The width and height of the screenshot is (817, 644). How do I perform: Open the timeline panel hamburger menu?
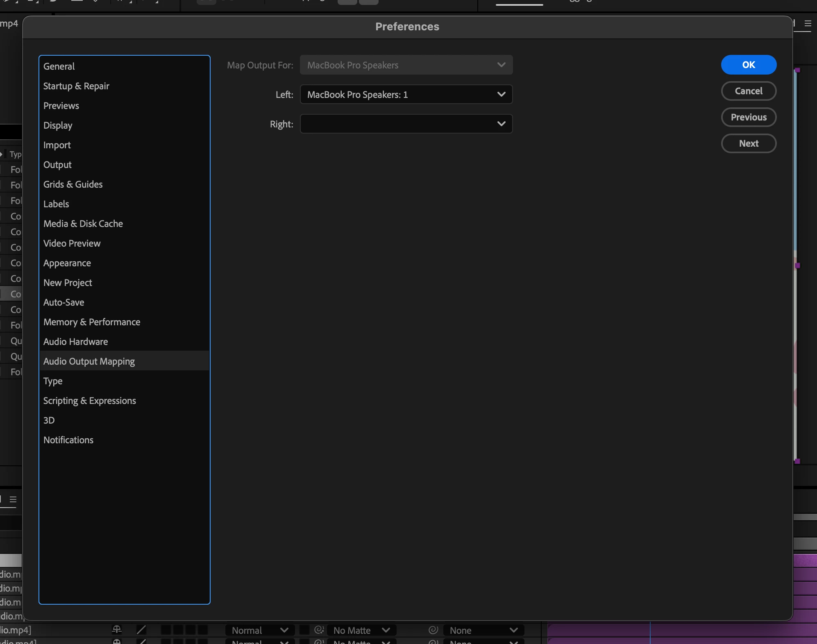[13, 499]
